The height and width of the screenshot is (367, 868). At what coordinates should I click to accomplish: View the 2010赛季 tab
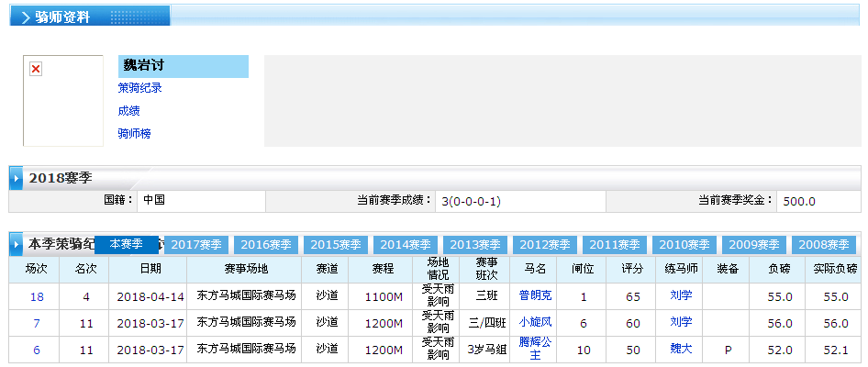(685, 245)
